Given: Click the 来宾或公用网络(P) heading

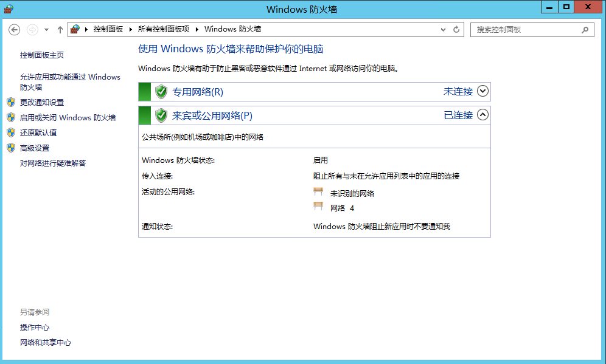Looking at the screenshot, I should 212,116.
